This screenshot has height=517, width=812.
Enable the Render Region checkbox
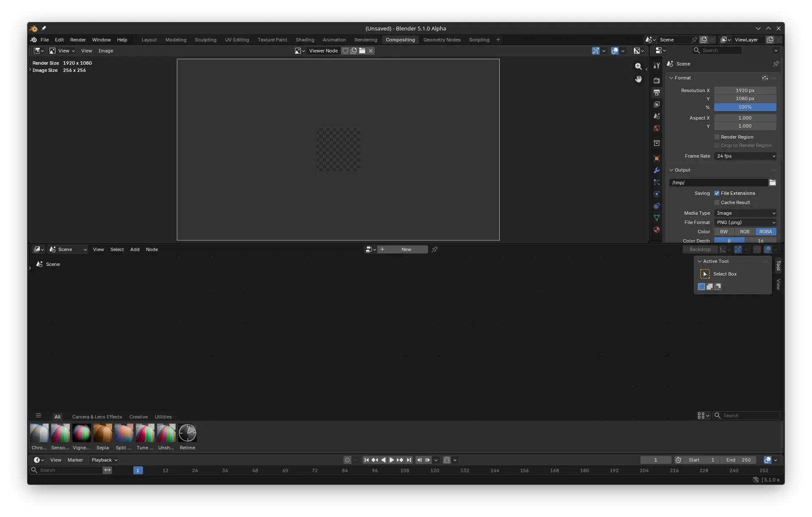click(717, 137)
